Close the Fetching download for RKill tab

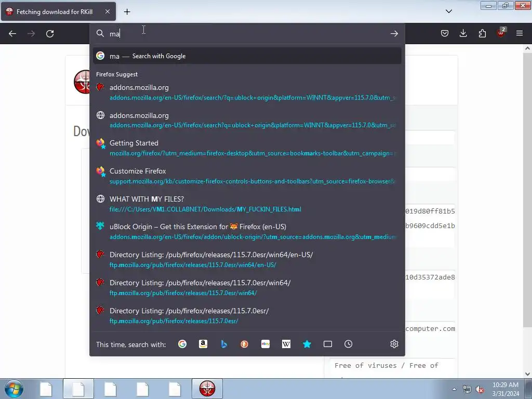(107, 11)
